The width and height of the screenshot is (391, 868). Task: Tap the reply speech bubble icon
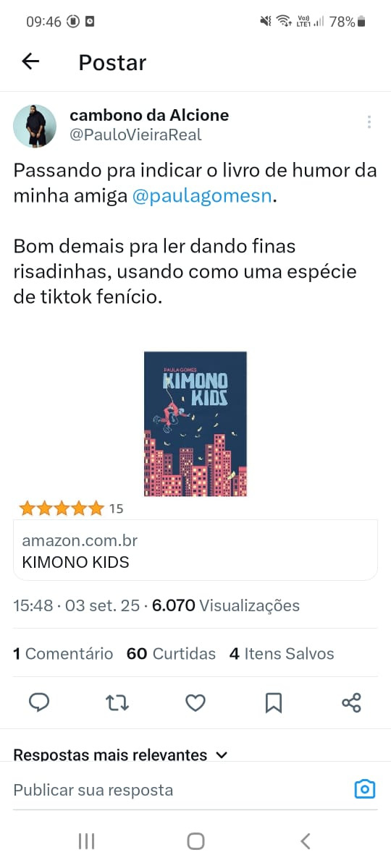(39, 702)
